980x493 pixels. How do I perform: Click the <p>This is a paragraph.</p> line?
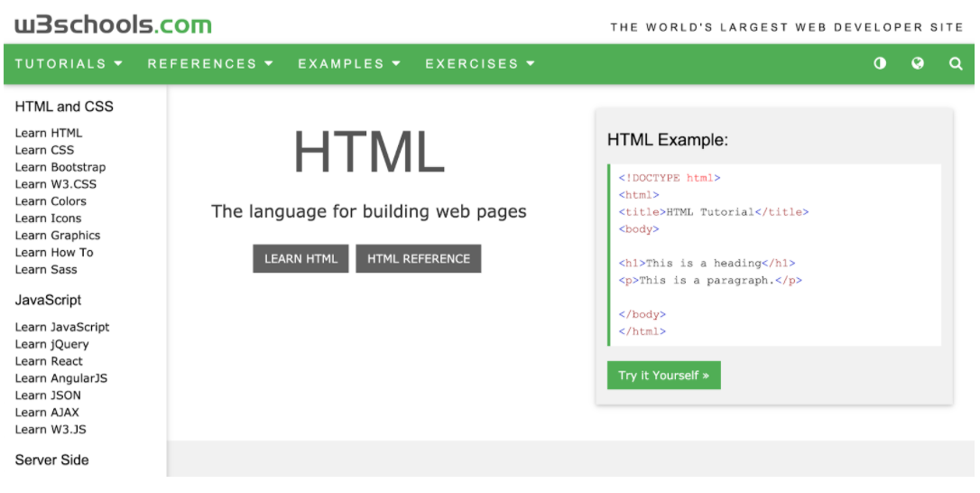pyautogui.click(x=710, y=280)
